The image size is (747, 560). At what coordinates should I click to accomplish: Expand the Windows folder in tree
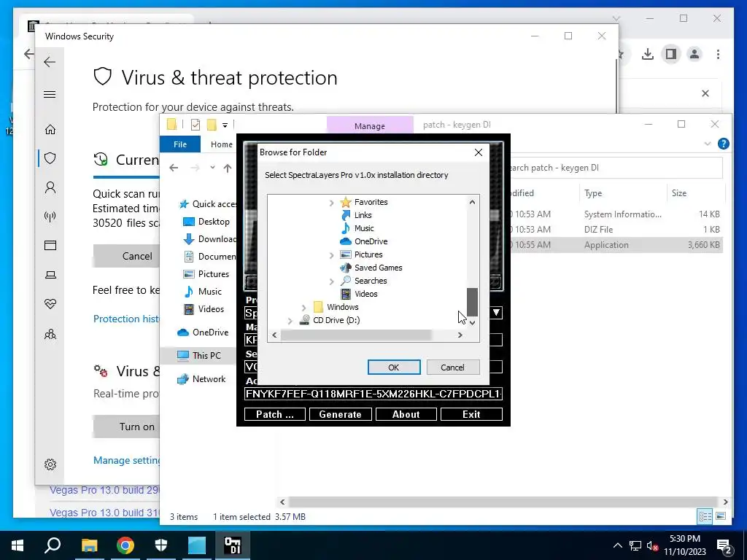click(x=304, y=307)
